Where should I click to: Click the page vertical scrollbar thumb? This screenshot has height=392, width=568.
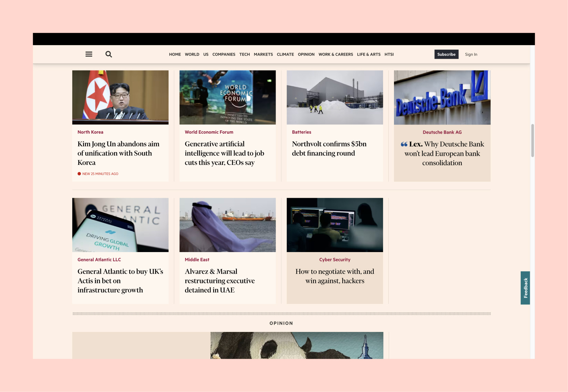click(x=532, y=141)
